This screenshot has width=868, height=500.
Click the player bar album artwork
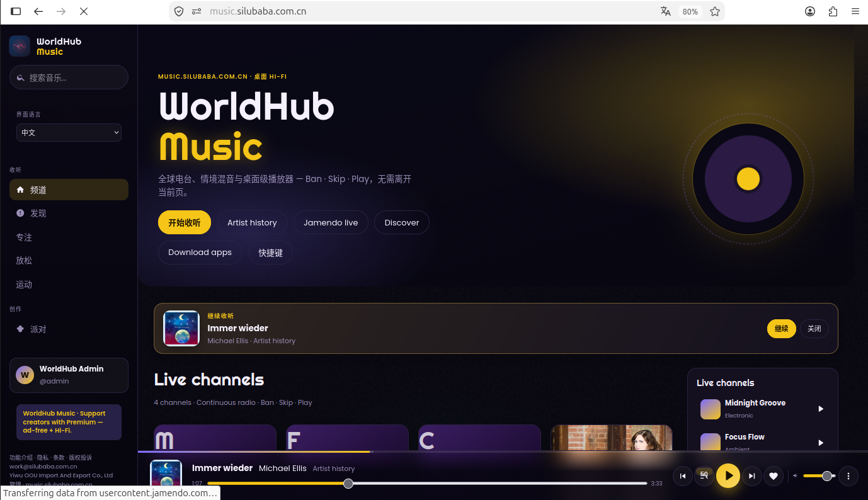point(166,475)
